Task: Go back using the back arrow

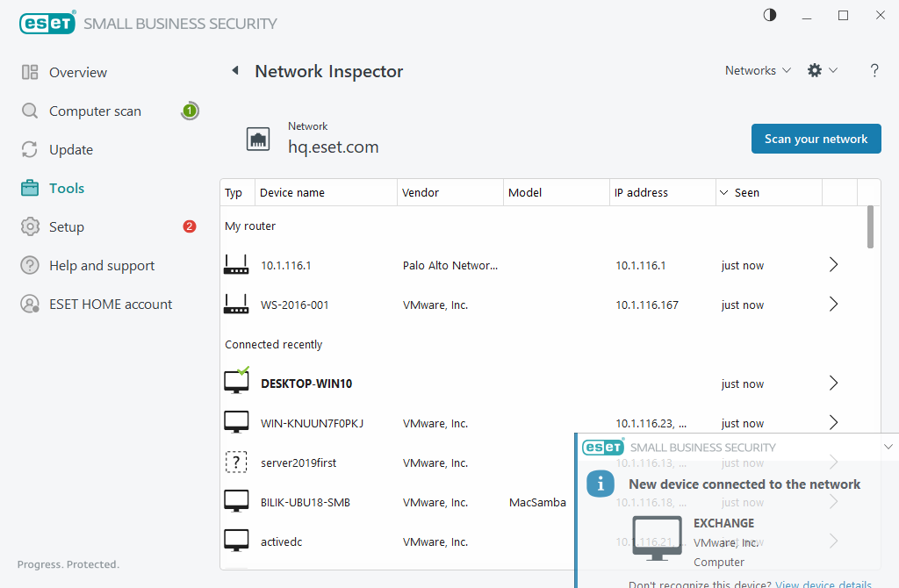Action: (x=235, y=70)
